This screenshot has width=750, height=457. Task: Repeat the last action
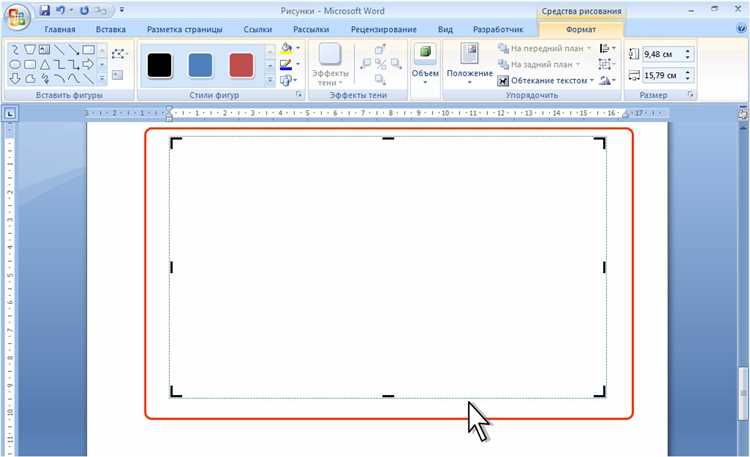[84, 10]
